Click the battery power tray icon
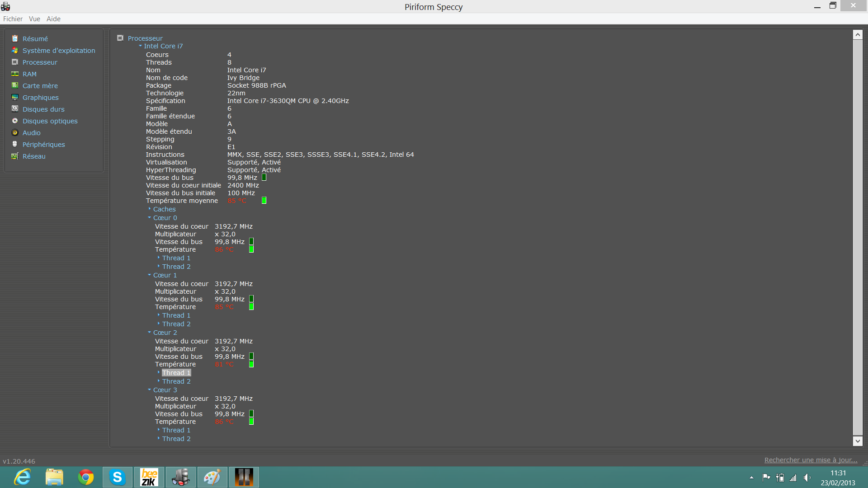 [780, 478]
